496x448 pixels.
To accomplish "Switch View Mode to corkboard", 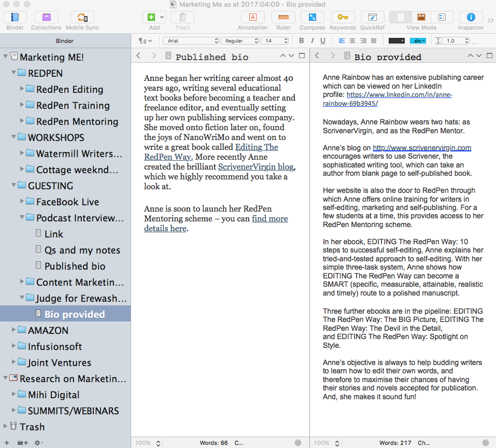I will [x=421, y=18].
